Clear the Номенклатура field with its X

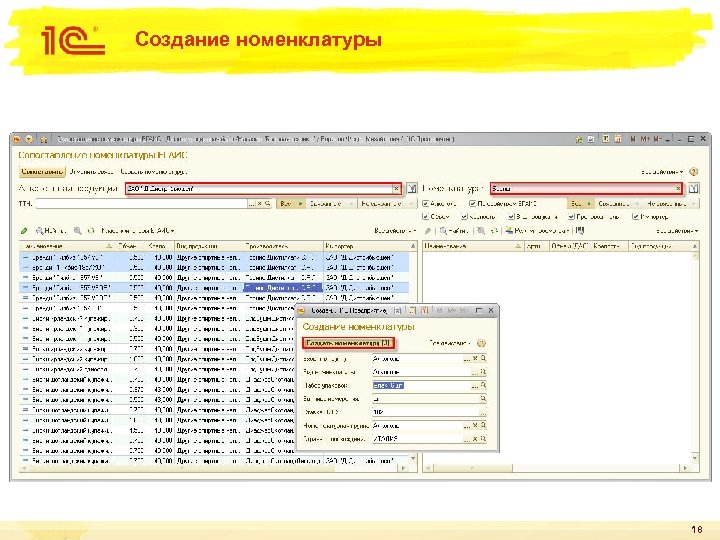coord(678,188)
